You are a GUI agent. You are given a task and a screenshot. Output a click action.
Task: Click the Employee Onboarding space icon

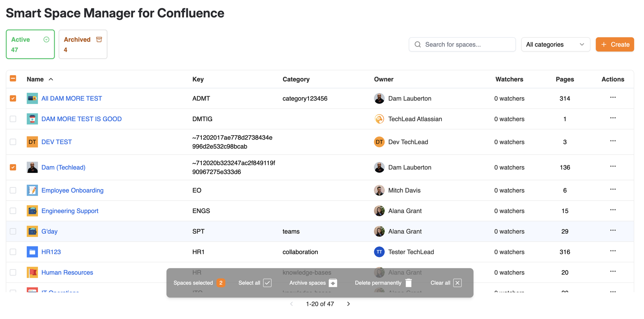[32, 190]
